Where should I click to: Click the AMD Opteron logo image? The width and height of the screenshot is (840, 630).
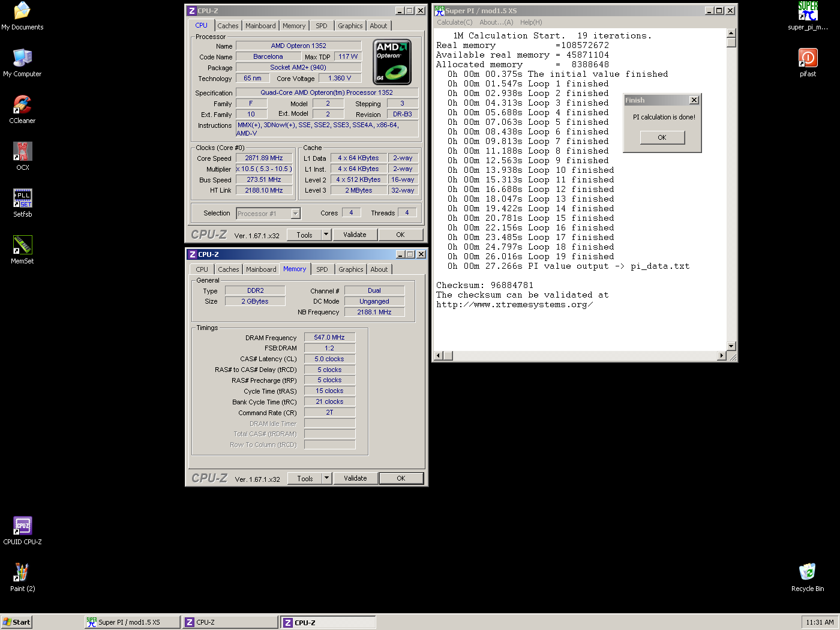(392, 62)
